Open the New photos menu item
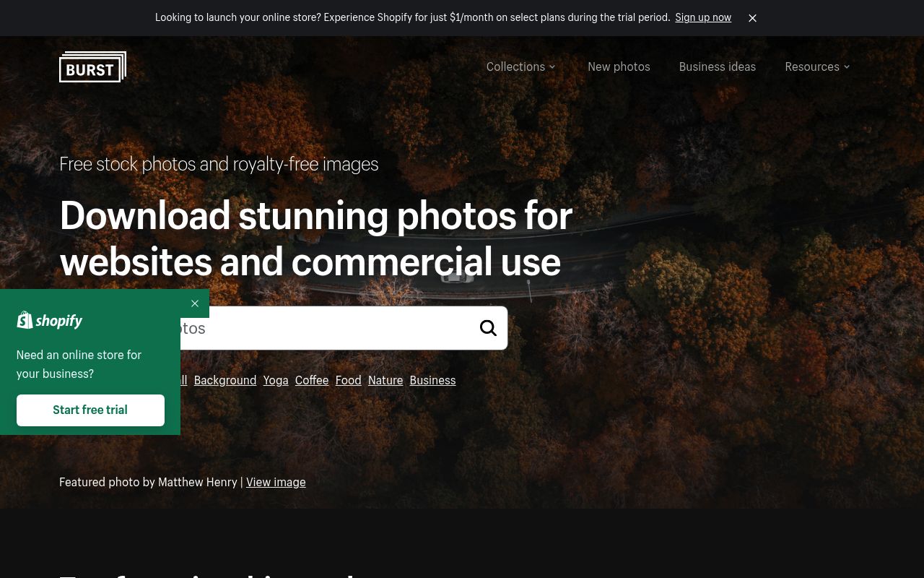The image size is (924, 578). click(619, 66)
